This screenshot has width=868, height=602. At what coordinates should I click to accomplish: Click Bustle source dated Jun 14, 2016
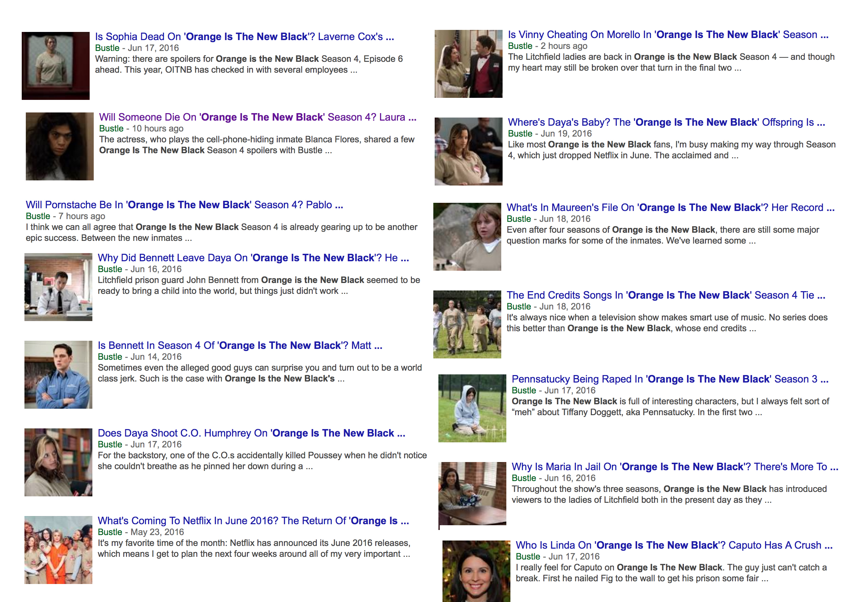pyautogui.click(x=110, y=357)
